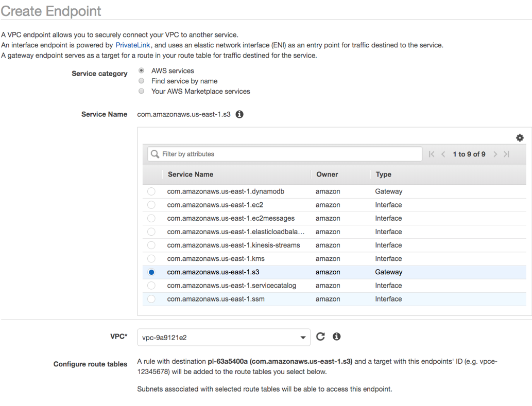Select the us-east-1.ec2 service radio button

click(x=151, y=205)
